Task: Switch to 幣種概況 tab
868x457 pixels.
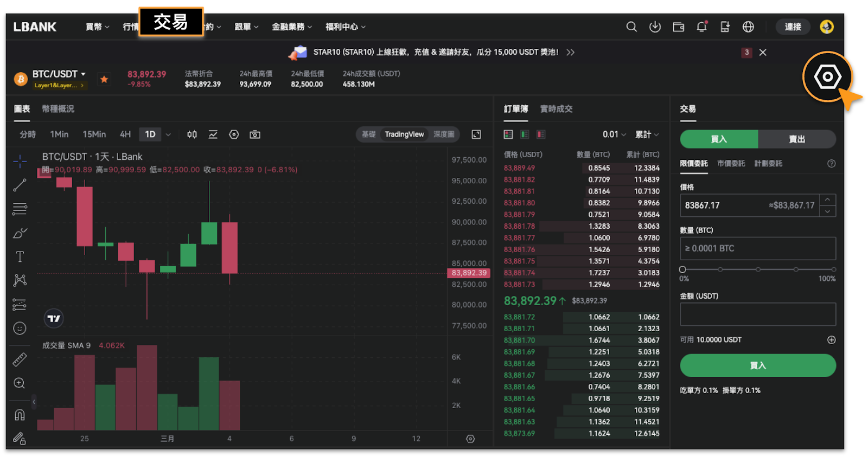Action: pyautogui.click(x=58, y=109)
